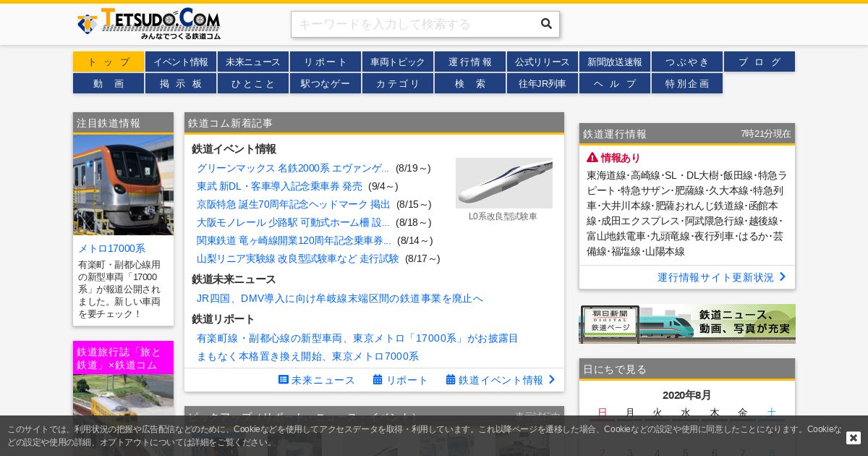Open the つぶやき menu item

pyautogui.click(x=687, y=62)
